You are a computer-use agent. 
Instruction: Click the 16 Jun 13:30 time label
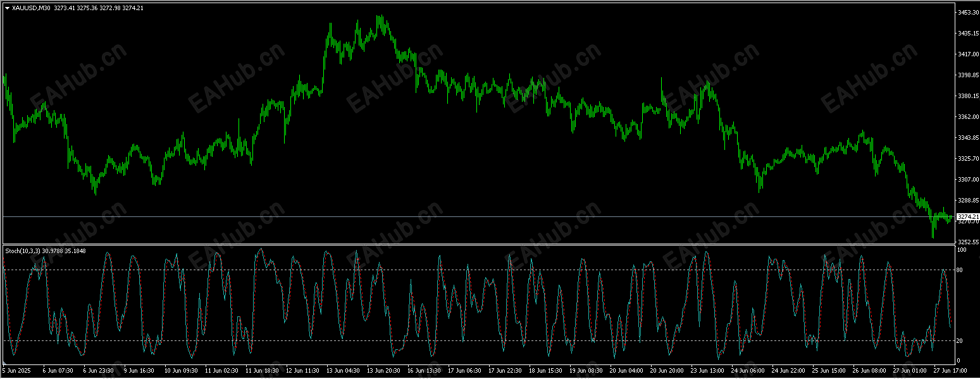(424, 371)
